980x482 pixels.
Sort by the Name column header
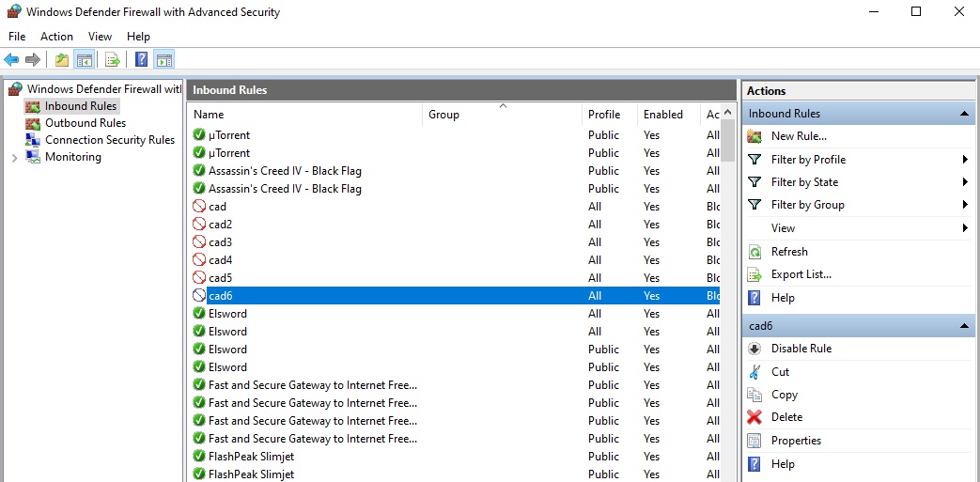tap(305, 115)
